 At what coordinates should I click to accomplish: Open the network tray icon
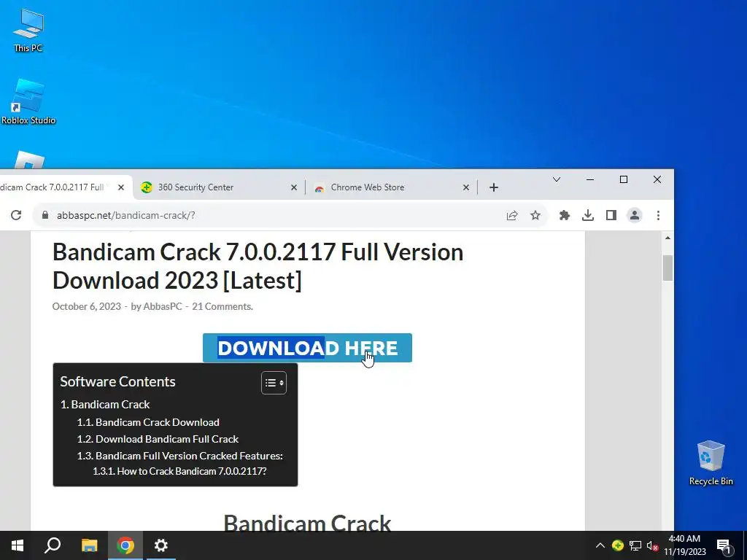pos(635,545)
